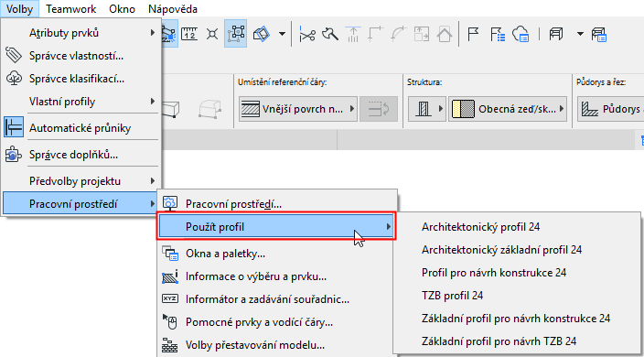
Task: Click the Správce doplňků puzzle icon
Action: (14, 155)
